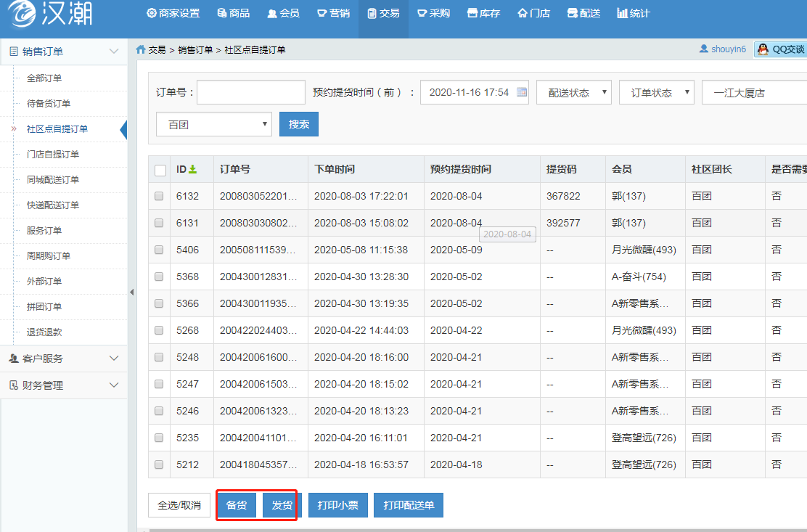Select the checkbox for order 5406
This screenshot has width=807, height=532.
159,250
